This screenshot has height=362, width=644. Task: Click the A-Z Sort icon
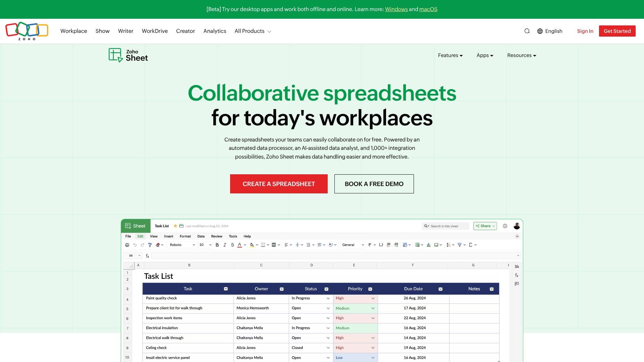448,245
